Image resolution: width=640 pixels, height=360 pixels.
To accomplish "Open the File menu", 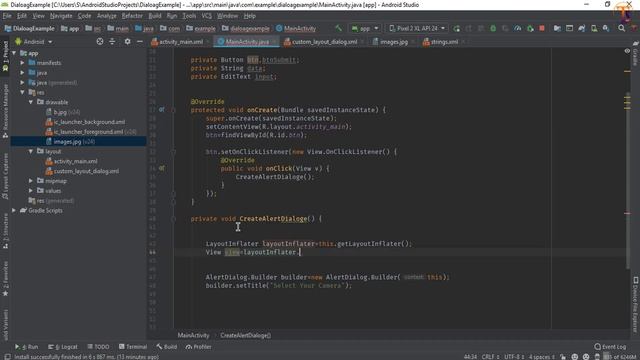I will click(x=7, y=16).
